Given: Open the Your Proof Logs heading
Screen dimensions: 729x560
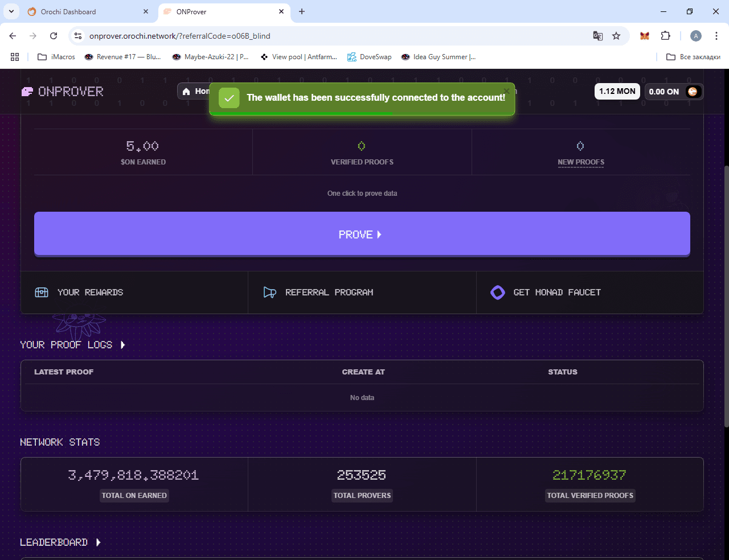Looking at the screenshot, I should point(66,345).
